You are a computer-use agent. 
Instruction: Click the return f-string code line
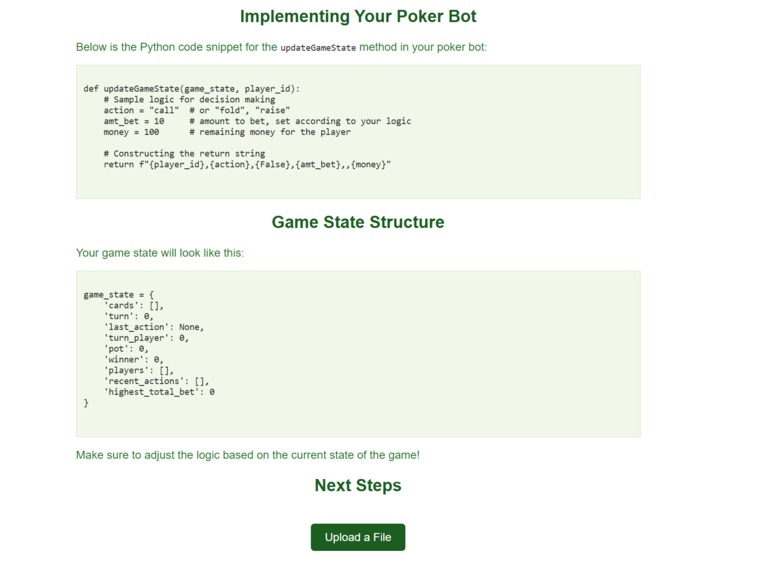point(247,164)
